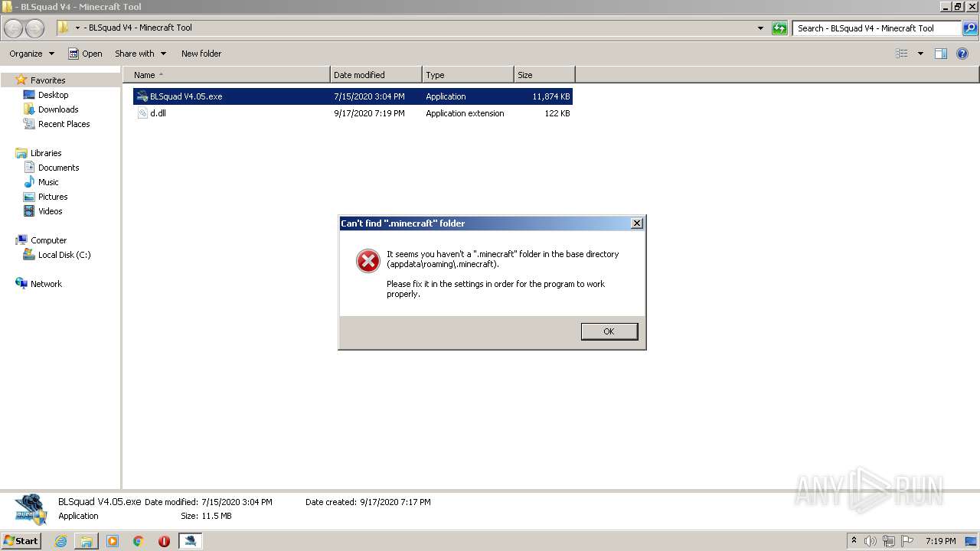Image resolution: width=980 pixels, height=551 pixels.
Task: Select Favorites in navigation pane
Action: (x=47, y=80)
